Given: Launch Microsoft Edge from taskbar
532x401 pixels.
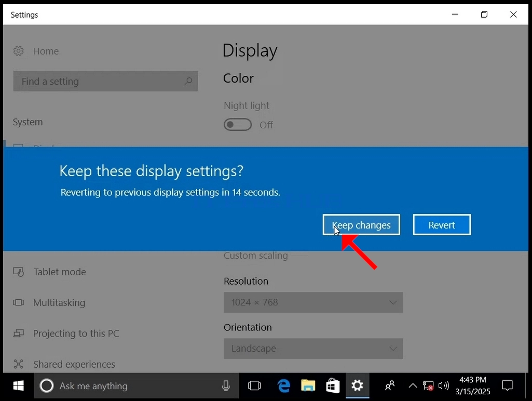Looking at the screenshot, I should [283, 386].
